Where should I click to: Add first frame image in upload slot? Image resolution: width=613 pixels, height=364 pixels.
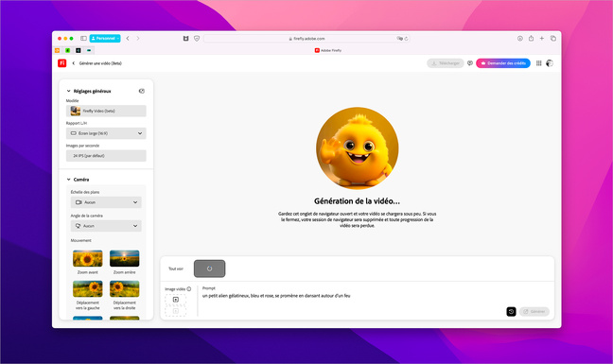pyautogui.click(x=176, y=300)
